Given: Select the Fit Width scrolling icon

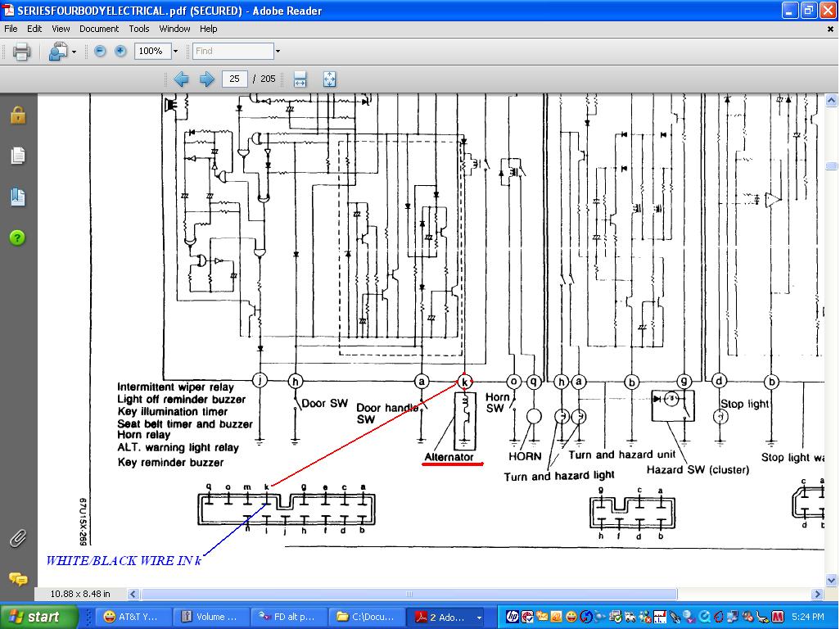Looking at the screenshot, I should point(300,79).
